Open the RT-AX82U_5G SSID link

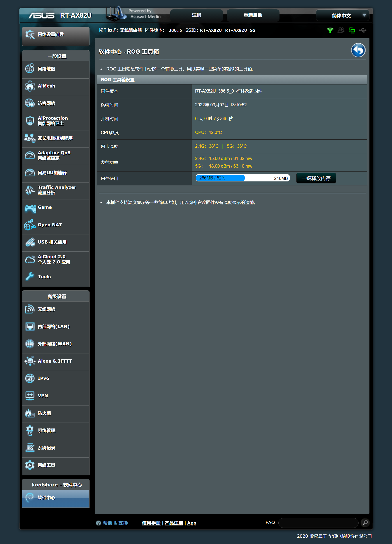[x=240, y=30]
